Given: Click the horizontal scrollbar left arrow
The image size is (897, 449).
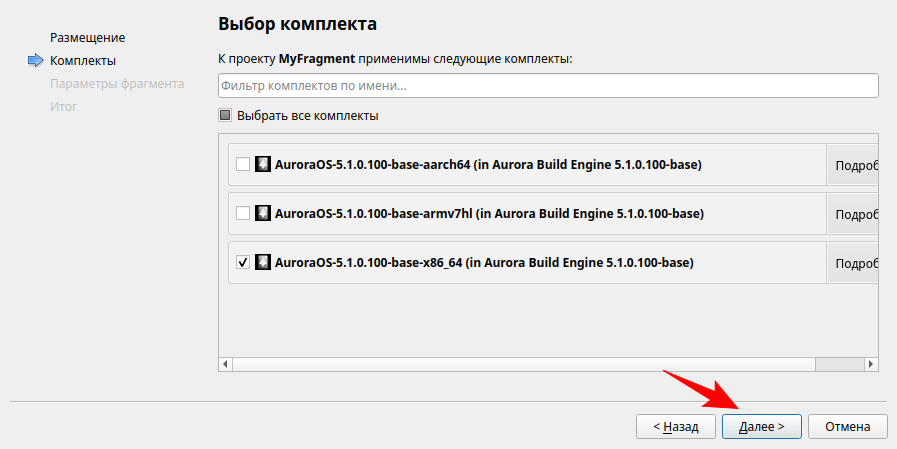Looking at the screenshot, I should click(x=225, y=364).
